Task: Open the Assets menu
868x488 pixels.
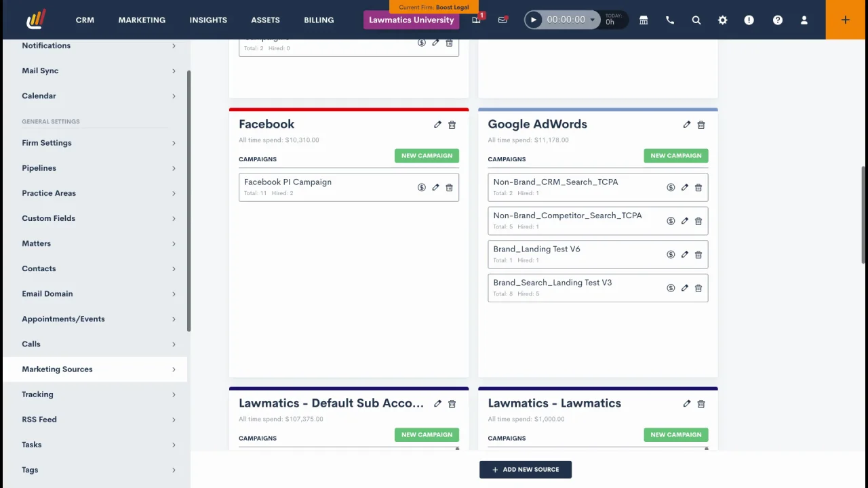Action: coord(266,20)
